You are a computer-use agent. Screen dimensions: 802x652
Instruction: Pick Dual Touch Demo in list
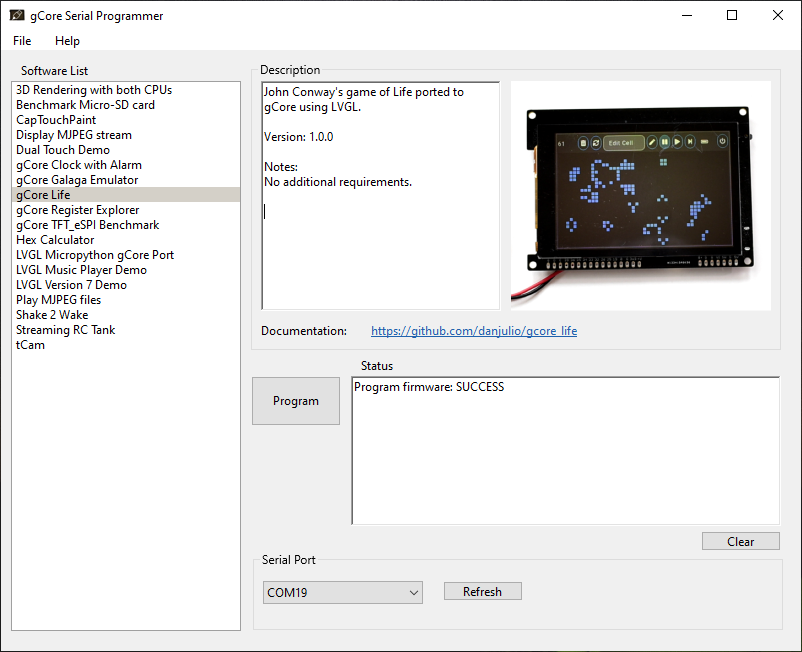tap(126, 150)
